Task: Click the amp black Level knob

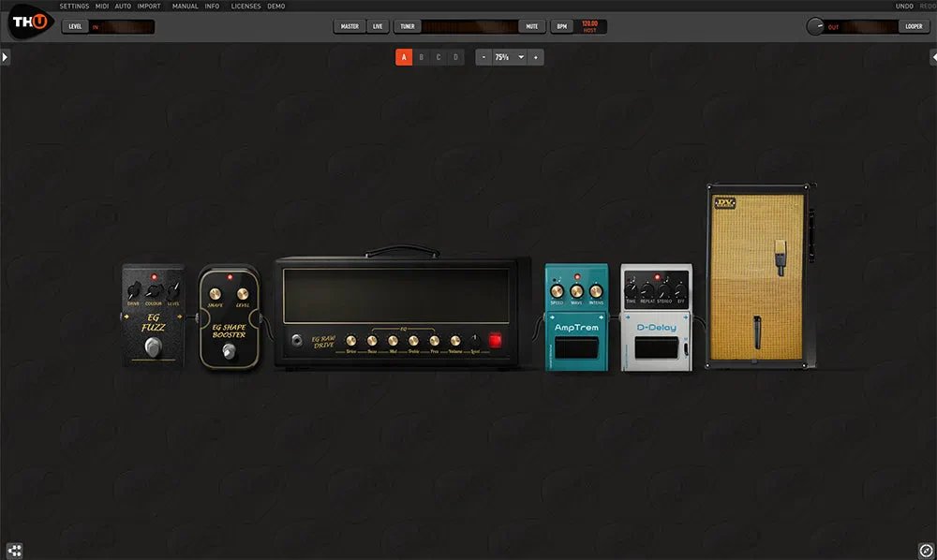Action: [x=474, y=340]
